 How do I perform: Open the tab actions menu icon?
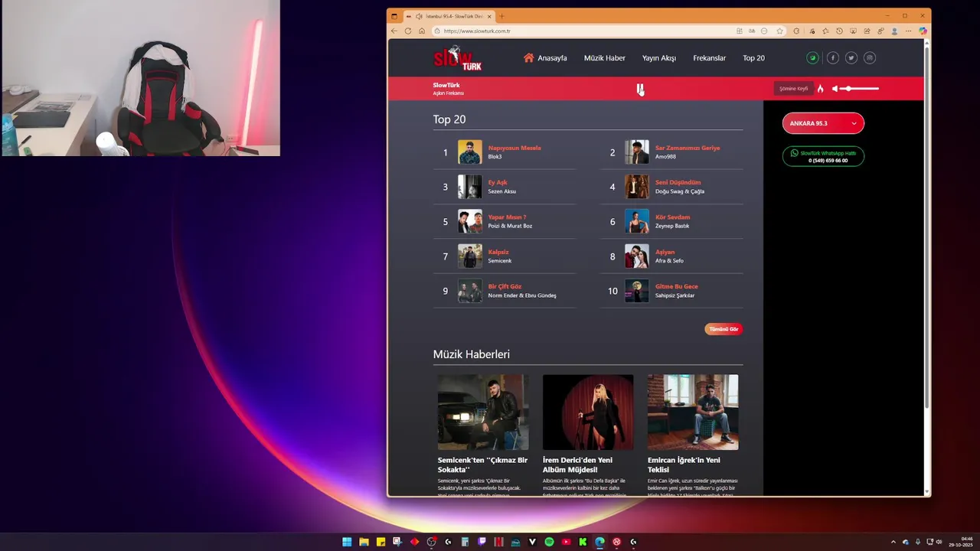coord(394,16)
